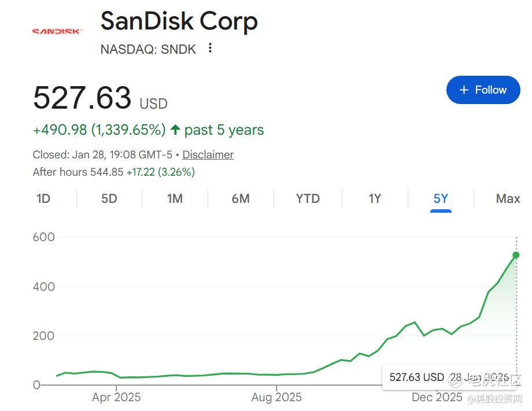Screen dimensions: 532x411
Task: Click the Apr 2025 axis label
Action: pyautogui.click(x=116, y=397)
